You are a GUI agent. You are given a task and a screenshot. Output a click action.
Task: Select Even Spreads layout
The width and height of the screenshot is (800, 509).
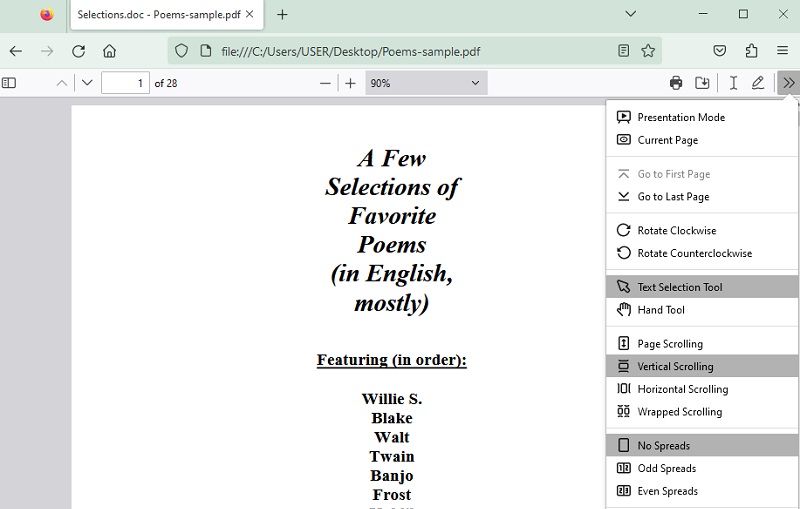(x=702, y=491)
